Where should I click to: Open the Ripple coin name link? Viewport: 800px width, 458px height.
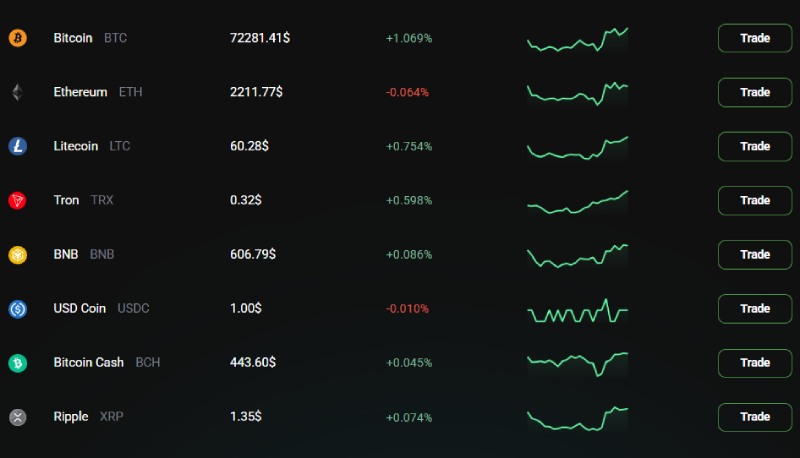pyautogui.click(x=71, y=416)
